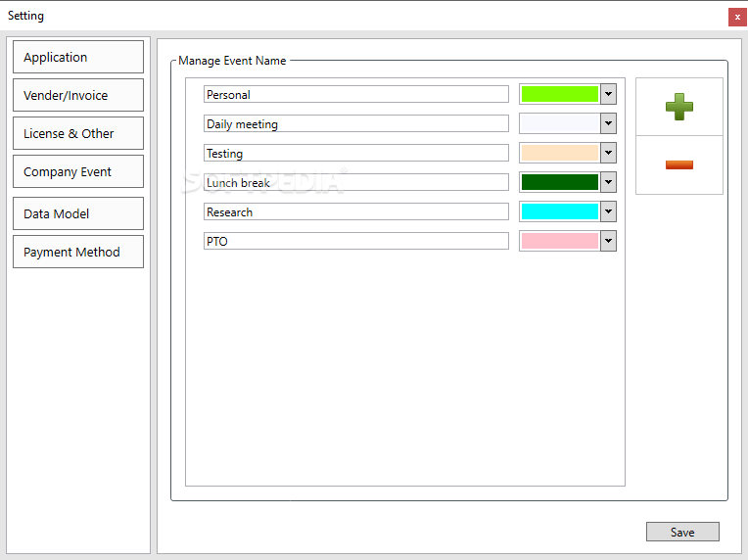Expand color dropdown arrow for Research
Viewport: 748px width, 560px height.
tap(608, 211)
